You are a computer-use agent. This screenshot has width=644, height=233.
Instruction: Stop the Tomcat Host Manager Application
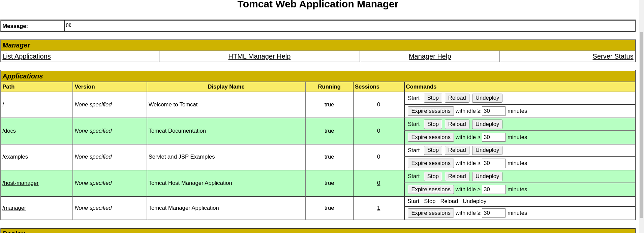click(x=433, y=176)
